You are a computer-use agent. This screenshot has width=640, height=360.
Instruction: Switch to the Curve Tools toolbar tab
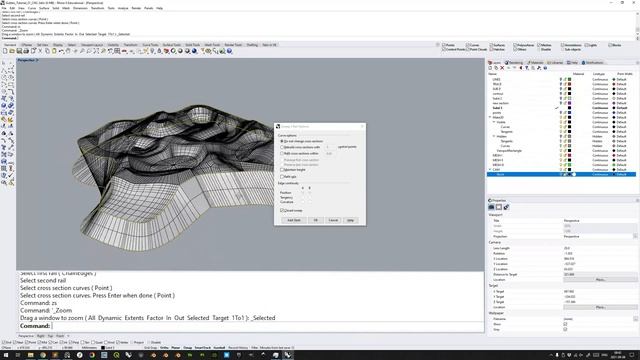(x=150, y=45)
